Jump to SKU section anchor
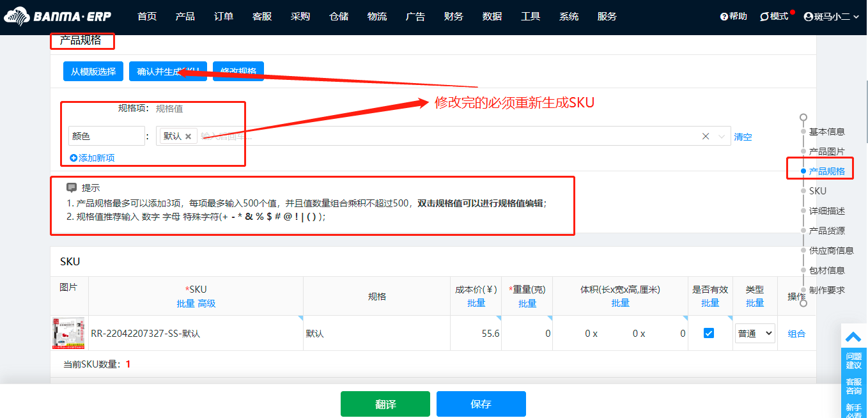This screenshot has height=418, width=868. click(x=818, y=191)
